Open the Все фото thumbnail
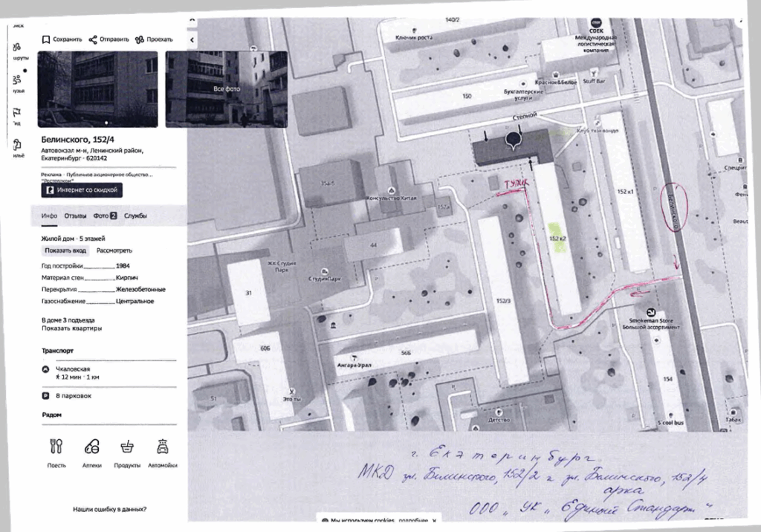Screen dimensions: 761x532 [227, 89]
